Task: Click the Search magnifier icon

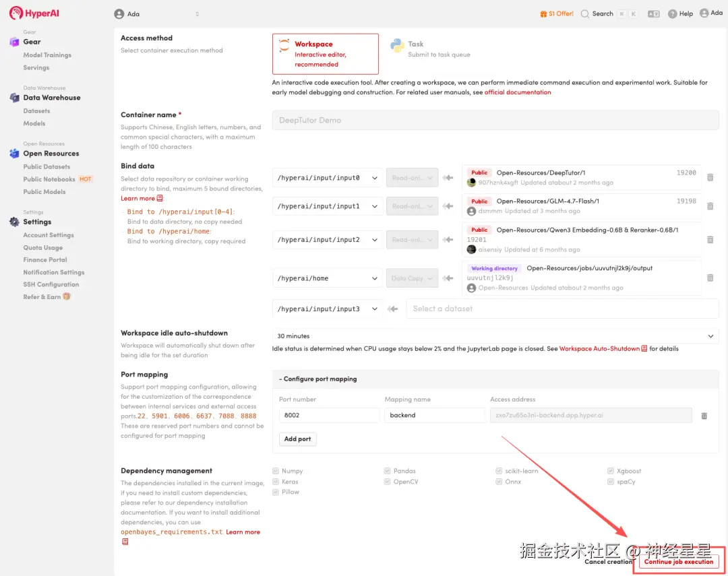Action: (x=585, y=14)
